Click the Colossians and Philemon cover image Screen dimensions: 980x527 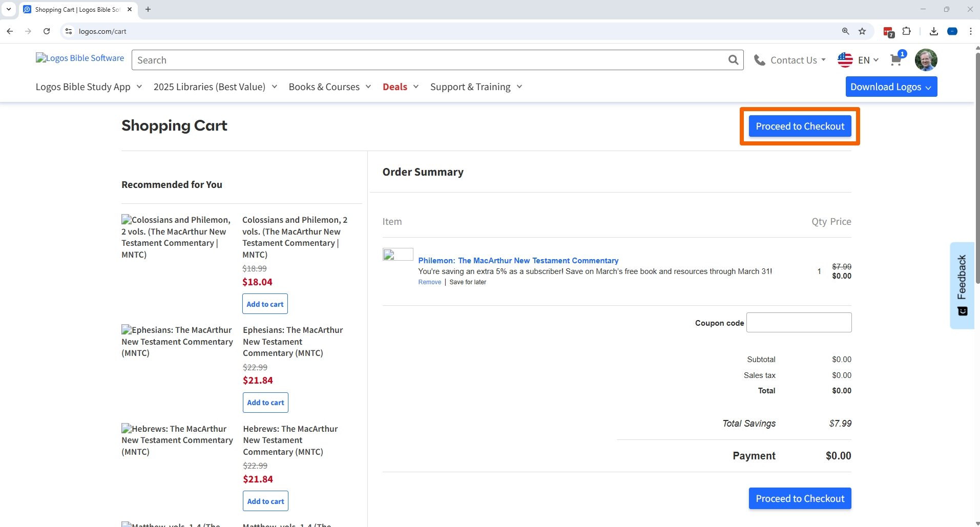pyautogui.click(x=176, y=237)
